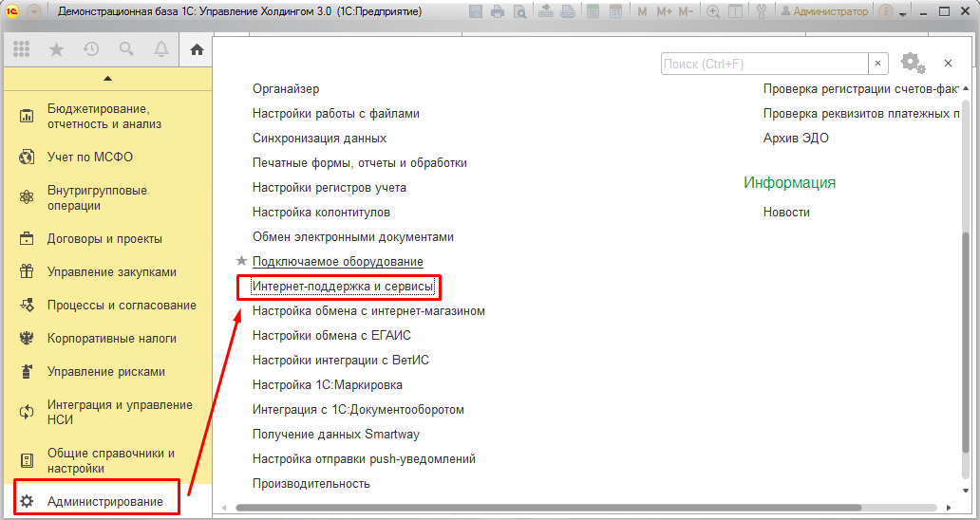Open Управление закупками section
Screen dimensions: 980x520
coord(107,271)
